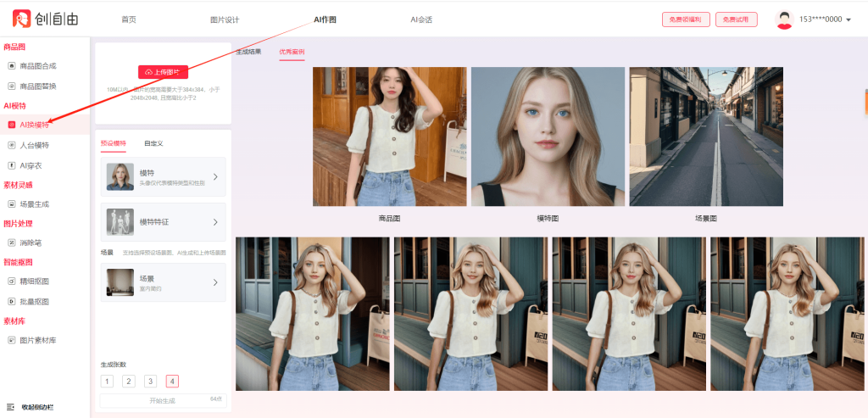Switch to the 生成结果 tab
The width and height of the screenshot is (868, 418).
tap(248, 52)
